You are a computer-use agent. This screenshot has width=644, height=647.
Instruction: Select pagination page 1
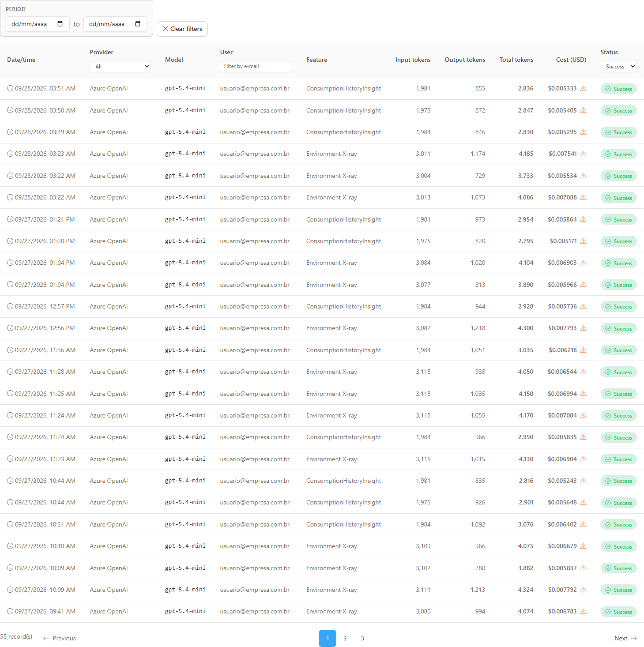pos(328,638)
